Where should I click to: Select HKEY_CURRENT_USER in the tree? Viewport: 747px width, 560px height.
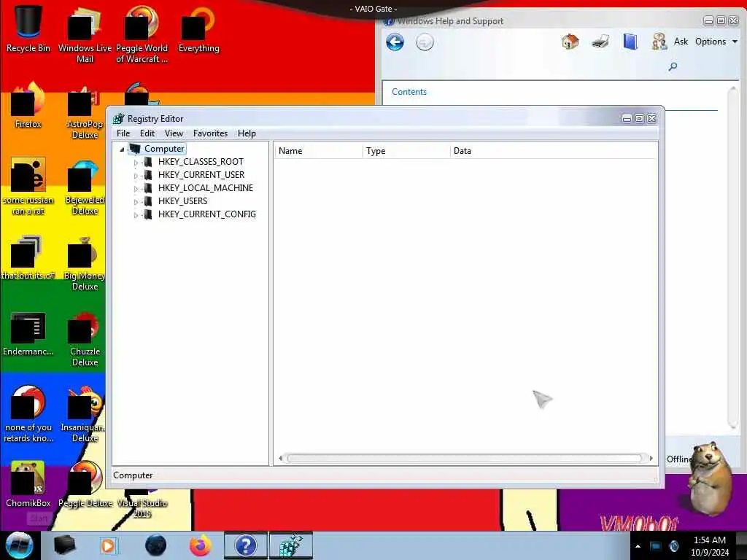coord(201,175)
